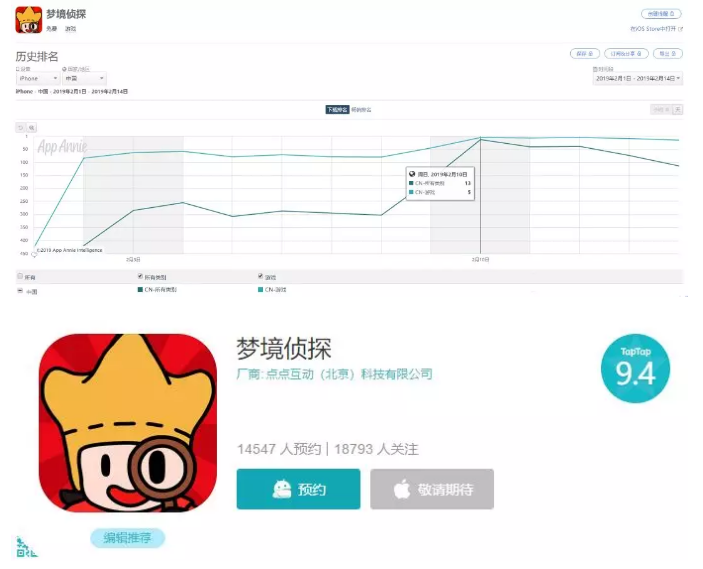Click the CN-游戏 teal color swatch
703x569 pixels.
(260, 290)
